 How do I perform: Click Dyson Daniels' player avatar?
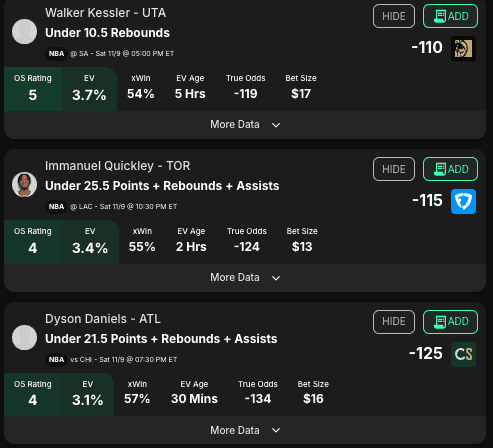[x=24, y=338]
